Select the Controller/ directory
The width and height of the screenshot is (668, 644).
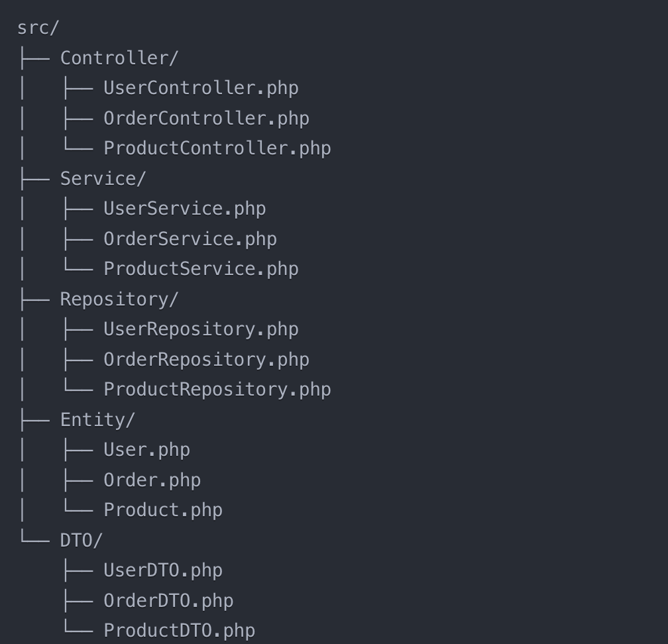click(x=119, y=58)
